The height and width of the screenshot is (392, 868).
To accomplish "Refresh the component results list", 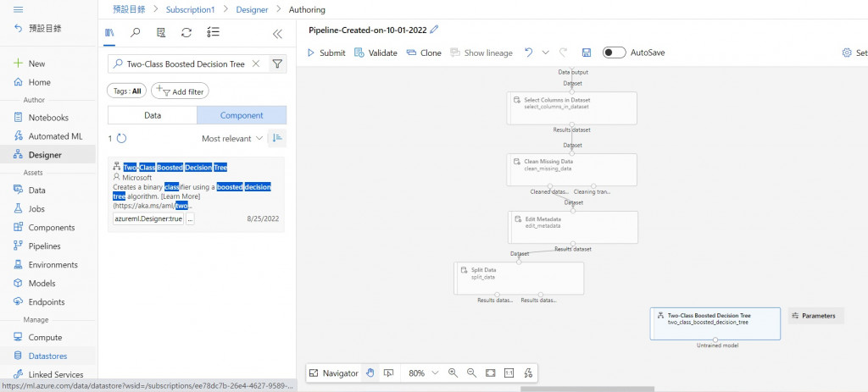I will [x=122, y=138].
